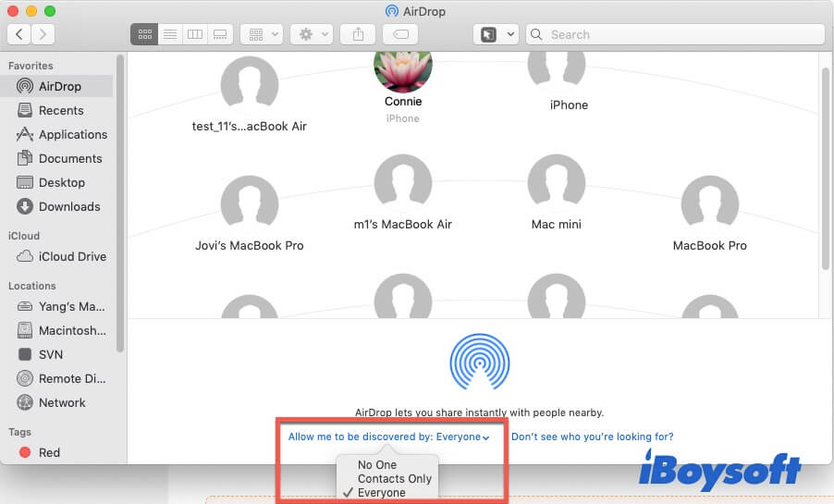This screenshot has height=504, width=834.
Task: Open Remote Di... in sidebar
Action: [56, 378]
